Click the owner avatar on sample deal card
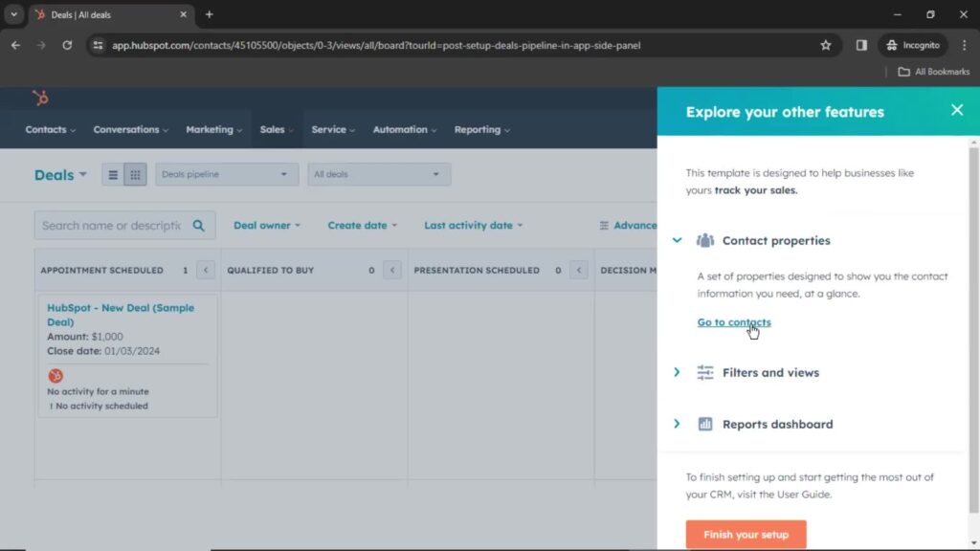 point(56,375)
